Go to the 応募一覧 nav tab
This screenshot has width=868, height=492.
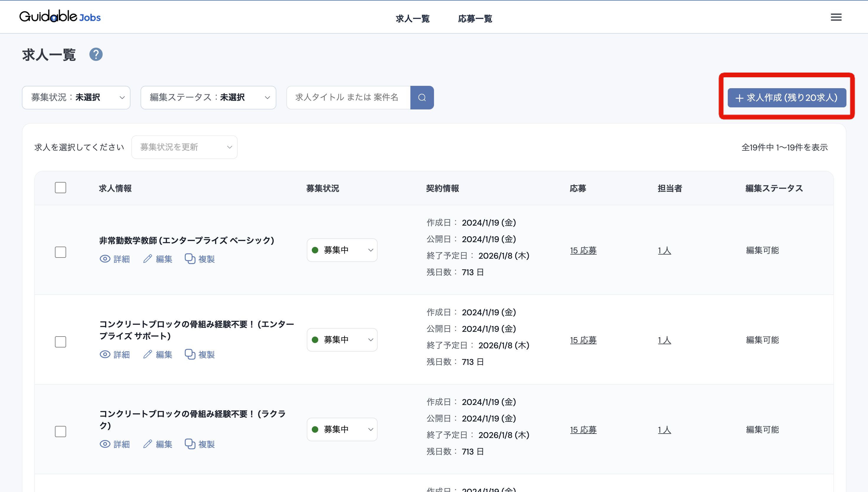475,19
